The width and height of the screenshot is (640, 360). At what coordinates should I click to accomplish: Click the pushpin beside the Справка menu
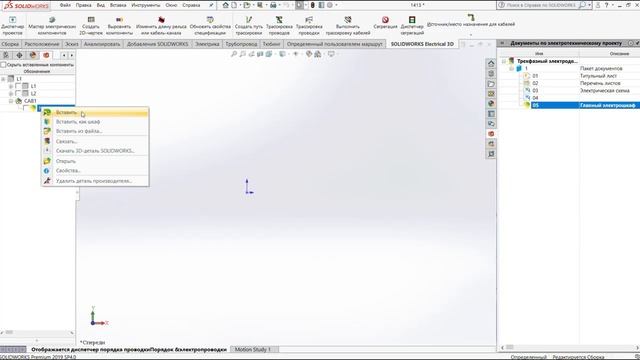(x=211, y=5)
